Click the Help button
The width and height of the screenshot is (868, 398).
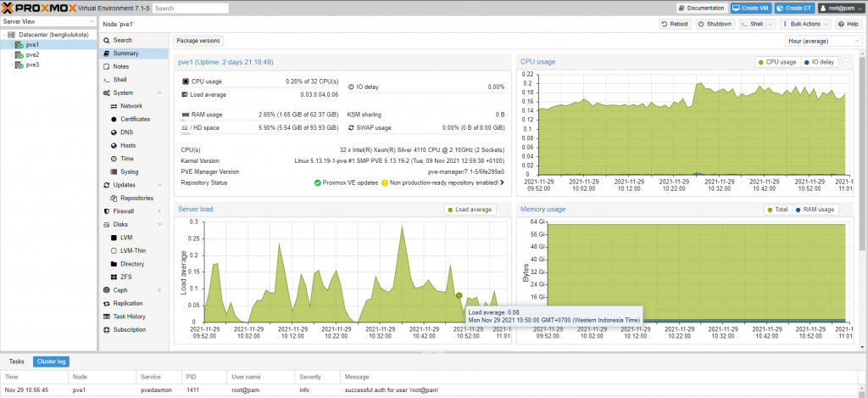pyautogui.click(x=849, y=25)
